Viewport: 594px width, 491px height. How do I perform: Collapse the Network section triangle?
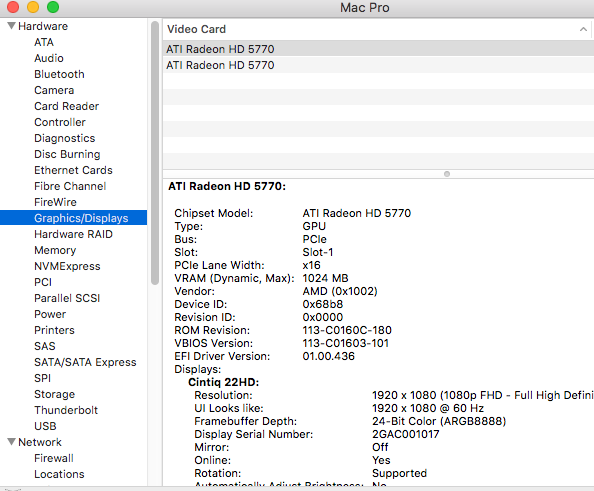(11, 442)
